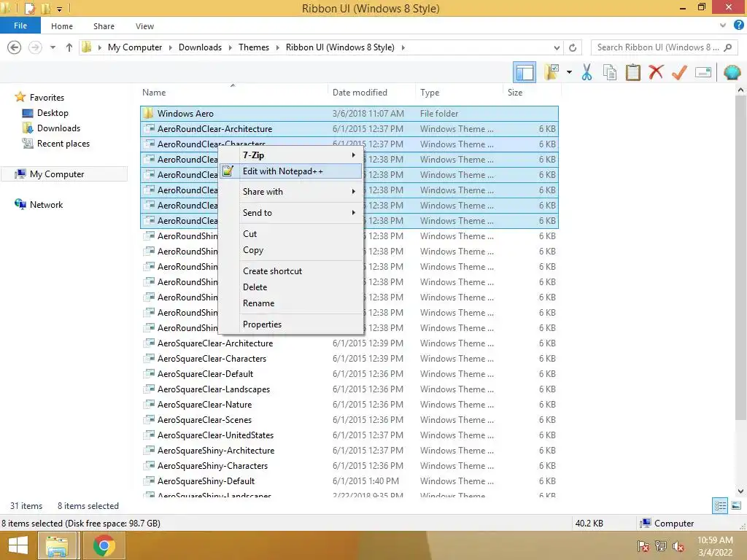Choose Rename in the context menu
Screen dimensions: 747x560
[x=291, y=303]
